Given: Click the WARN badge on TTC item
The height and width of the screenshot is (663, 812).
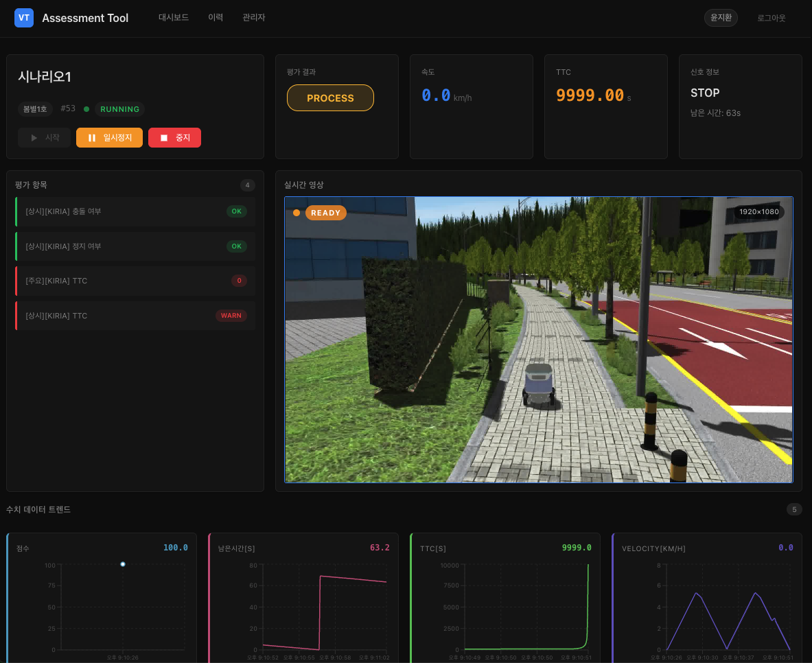Looking at the screenshot, I should click(x=231, y=316).
